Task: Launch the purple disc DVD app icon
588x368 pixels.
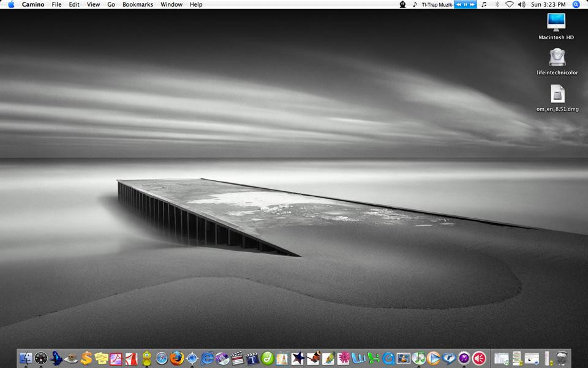Action: tap(222, 358)
